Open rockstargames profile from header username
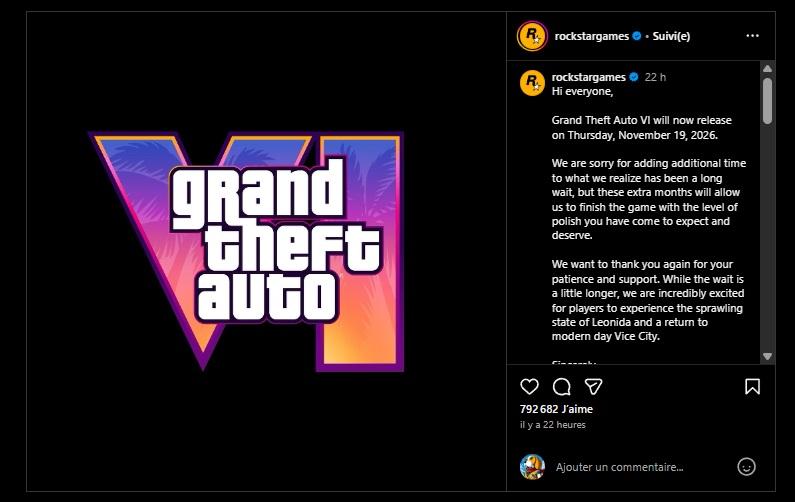The width and height of the screenshot is (795, 502). tap(590, 36)
